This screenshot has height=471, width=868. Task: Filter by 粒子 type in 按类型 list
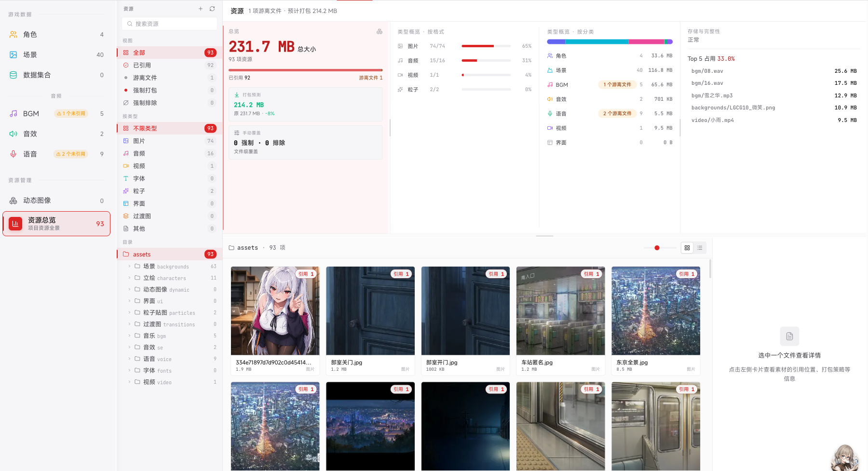tap(169, 191)
